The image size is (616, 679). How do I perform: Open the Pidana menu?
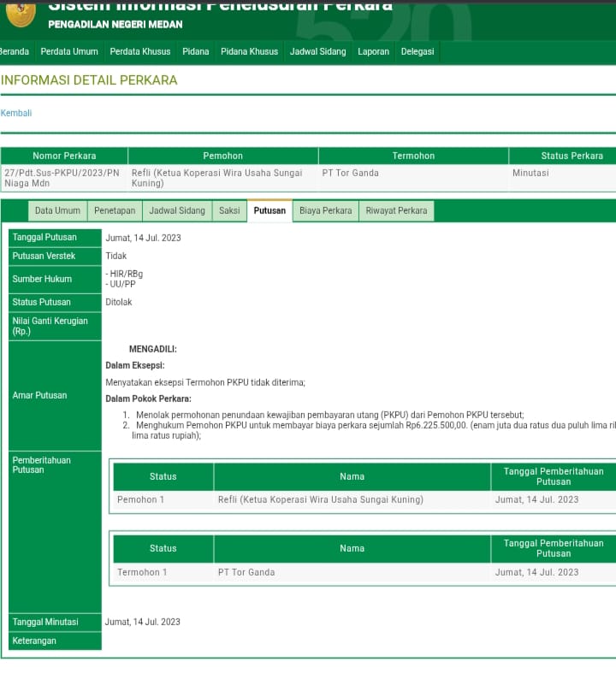(195, 51)
